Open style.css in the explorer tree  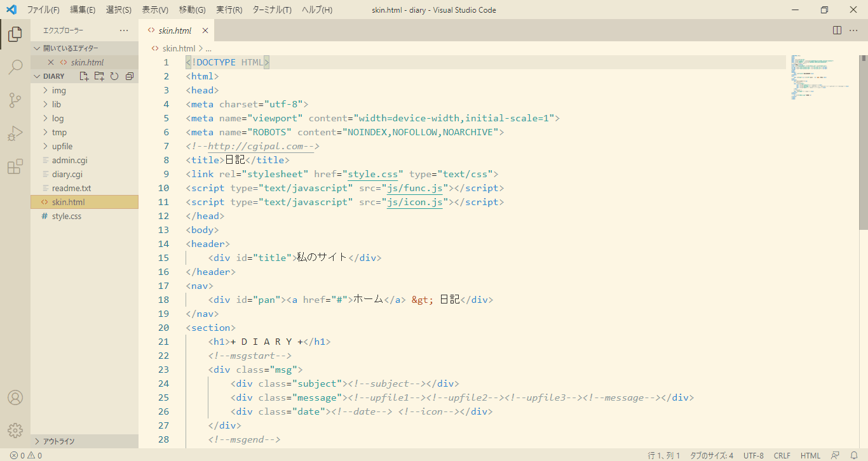85,216
